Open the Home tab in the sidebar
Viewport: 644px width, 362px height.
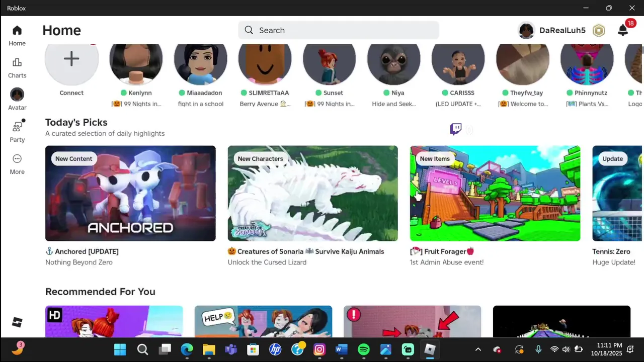pos(17,36)
